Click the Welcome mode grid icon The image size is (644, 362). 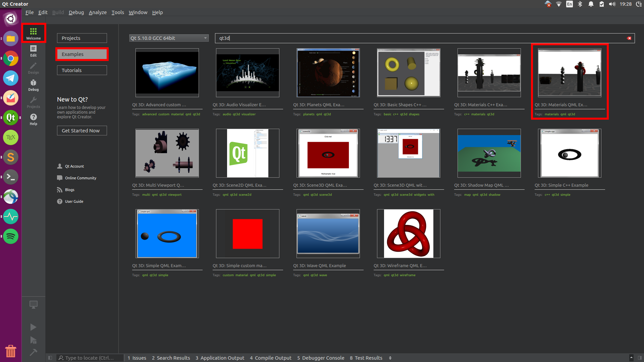(x=33, y=32)
